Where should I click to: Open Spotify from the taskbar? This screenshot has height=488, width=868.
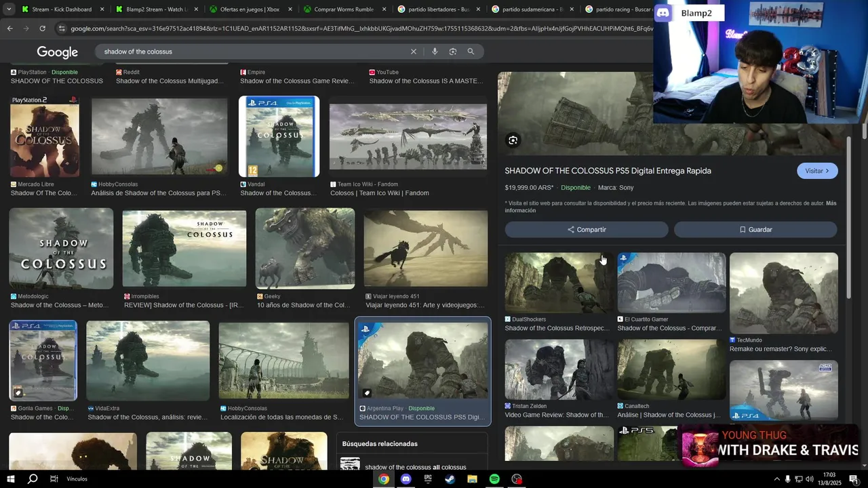coord(494,479)
